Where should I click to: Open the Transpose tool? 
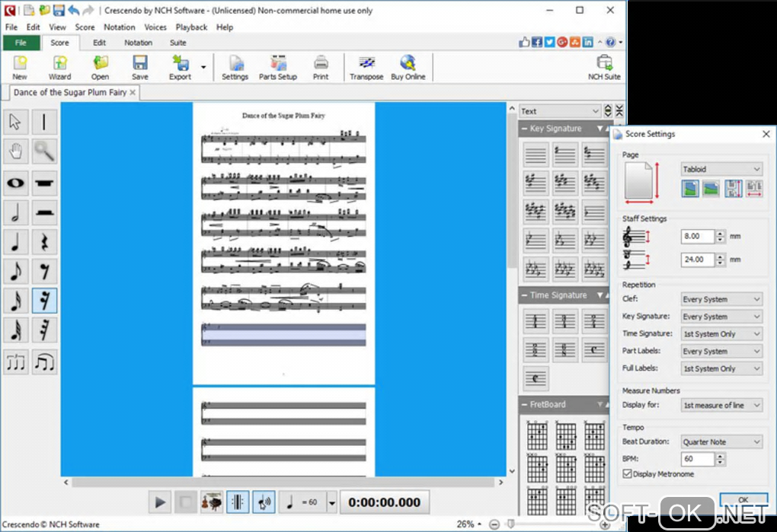click(366, 68)
